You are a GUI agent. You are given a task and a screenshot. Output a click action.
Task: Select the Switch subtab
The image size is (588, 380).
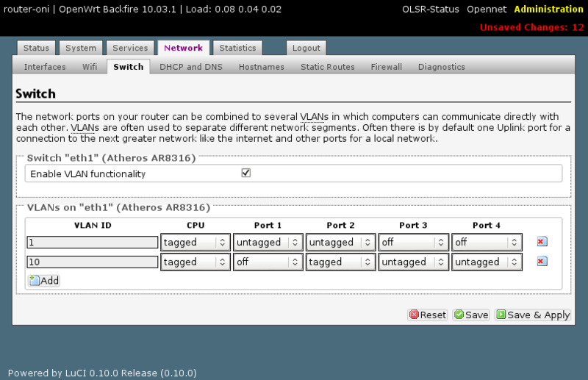[128, 67]
